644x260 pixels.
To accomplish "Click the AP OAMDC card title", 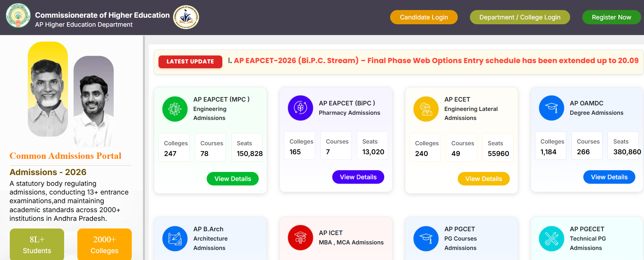I will click(x=586, y=103).
